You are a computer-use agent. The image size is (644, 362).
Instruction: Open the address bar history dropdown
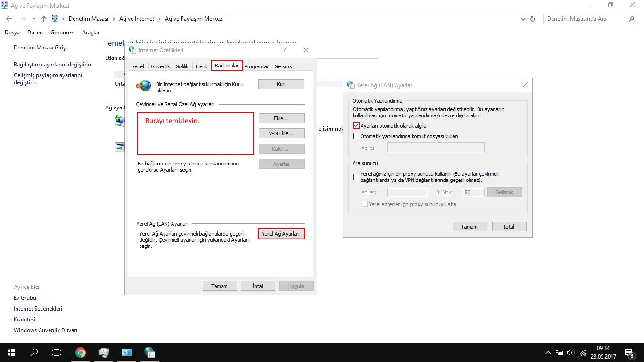click(523, 19)
